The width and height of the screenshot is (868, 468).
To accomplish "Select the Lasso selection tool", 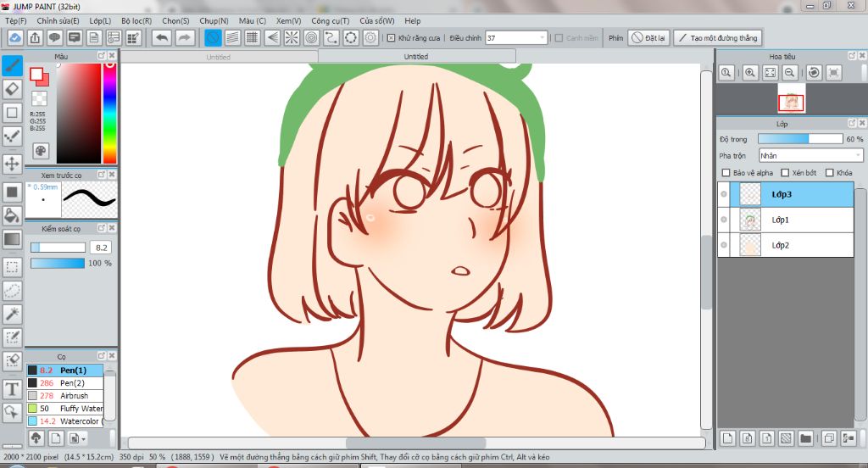I will point(12,290).
